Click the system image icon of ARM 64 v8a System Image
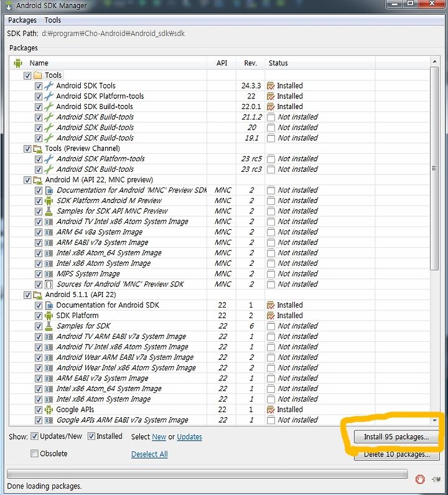This screenshot has width=448, height=495. click(49, 232)
